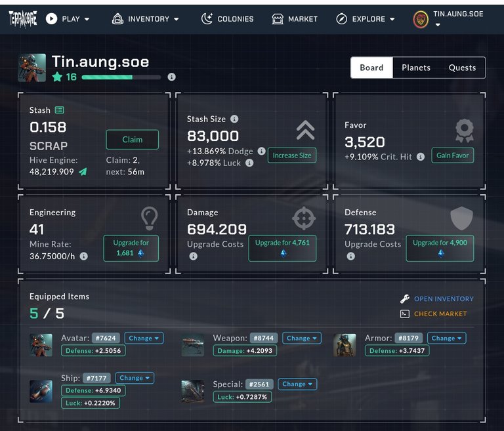Go to Market page
504x431 pixels.
pyautogui.click(x=295, y=19)
